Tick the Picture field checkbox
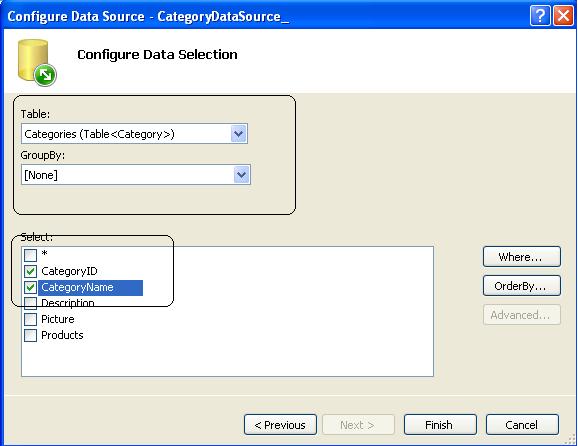The height and width of the screenshot is (446, 578). pos(31,319)
